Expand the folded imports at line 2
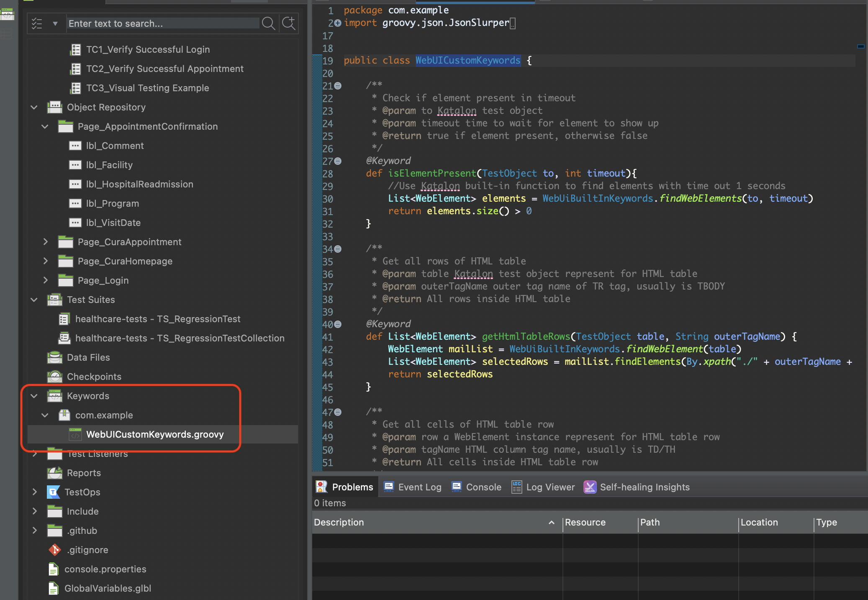Viewport: 868px width, 600px height. 338,23
